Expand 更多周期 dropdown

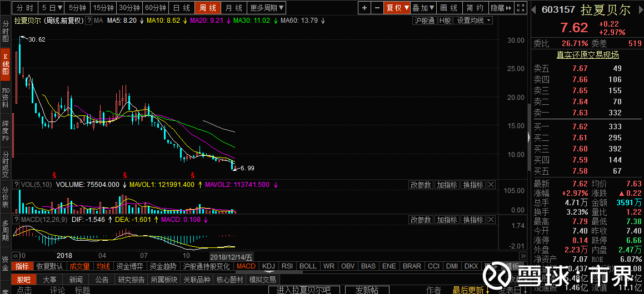pos(267,7)
